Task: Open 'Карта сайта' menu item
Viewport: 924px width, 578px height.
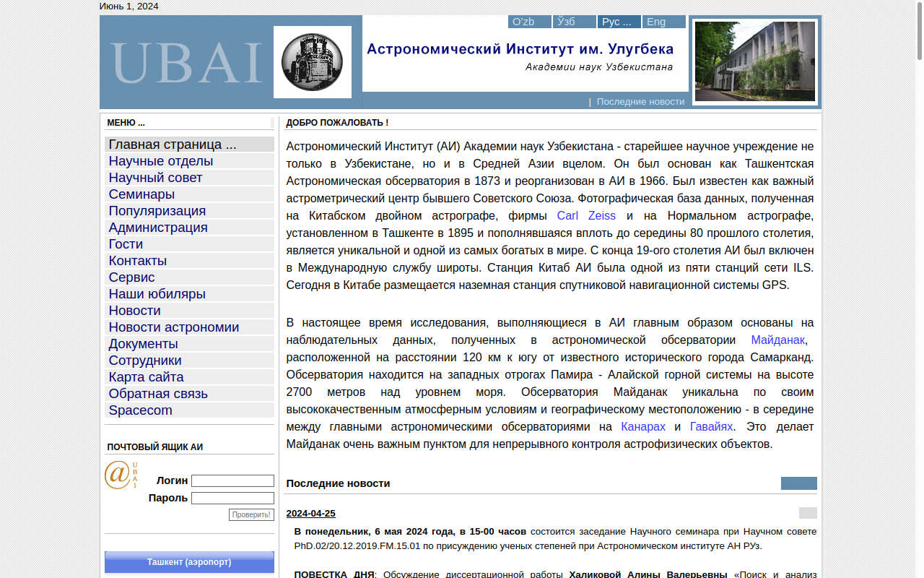Action: pyautogui.click(x=189, y=377)
